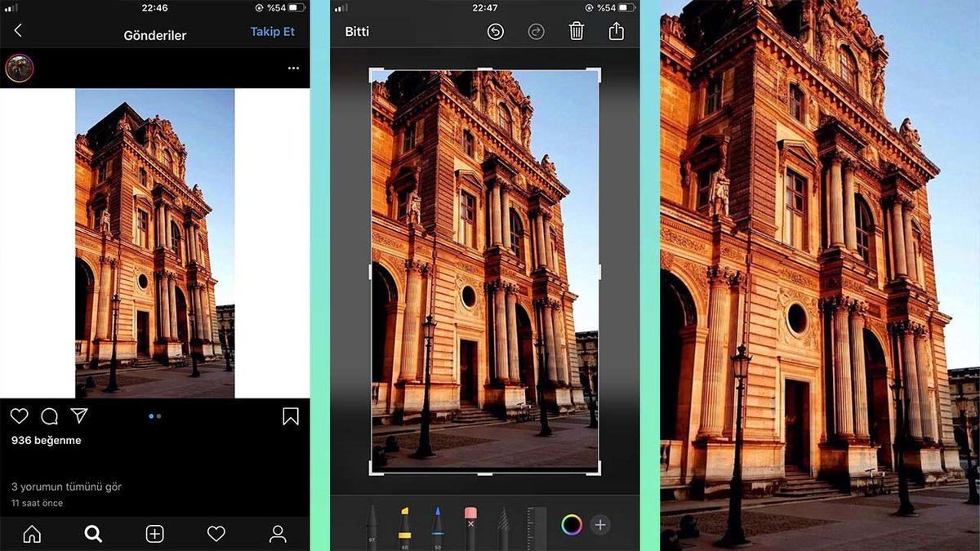Tap the new post plus icon
This screenshot has height=551, width=980.
[x=154, y=535]
